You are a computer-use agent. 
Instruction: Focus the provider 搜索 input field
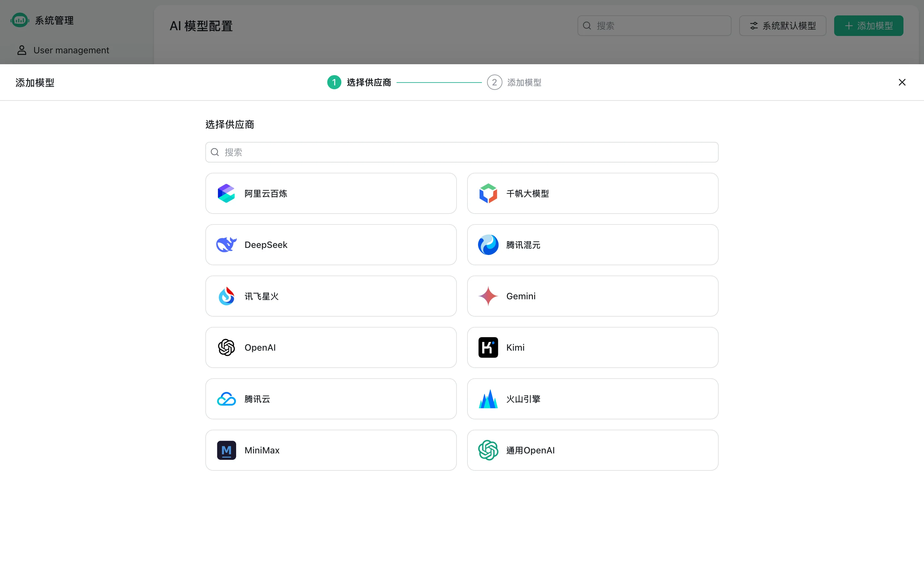coord(462,152)
